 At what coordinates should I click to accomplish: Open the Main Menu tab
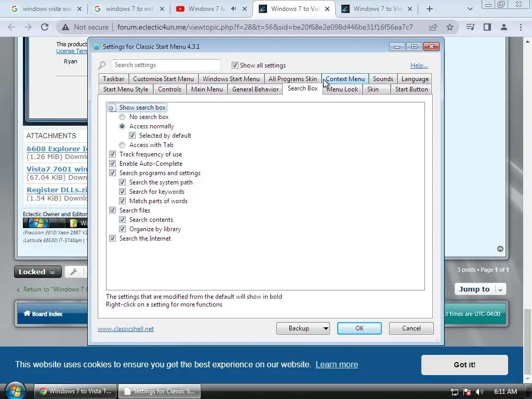tap(207, 89)
